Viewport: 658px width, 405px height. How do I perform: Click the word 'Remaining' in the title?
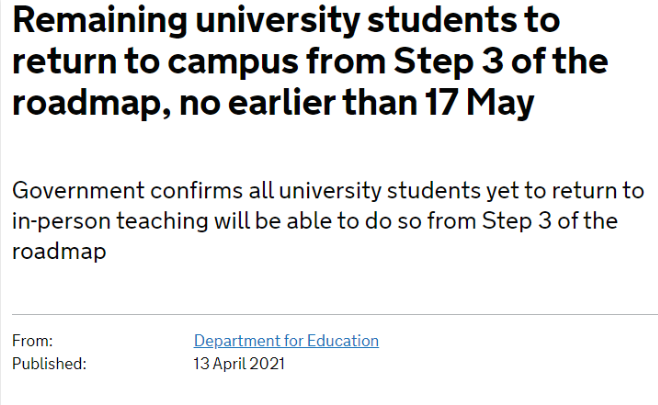[x=100, y=21]
